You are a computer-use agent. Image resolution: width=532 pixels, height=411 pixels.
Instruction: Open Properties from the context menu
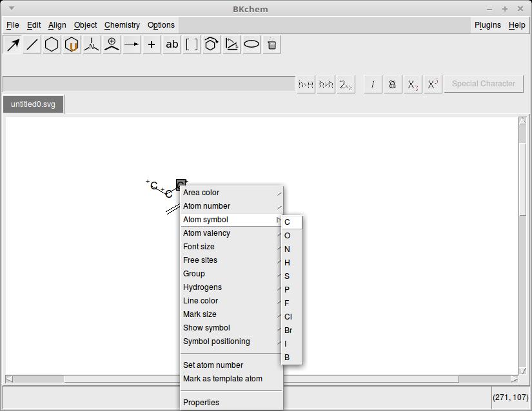(x=201, y=403)
